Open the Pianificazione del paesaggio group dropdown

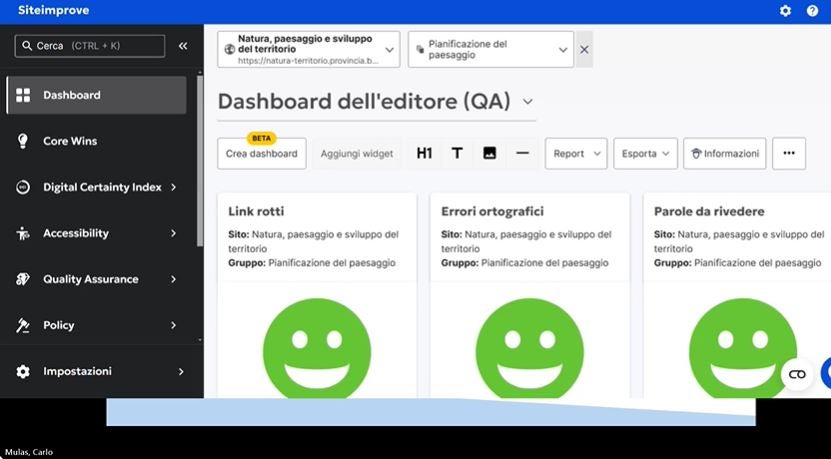point(490,49)
